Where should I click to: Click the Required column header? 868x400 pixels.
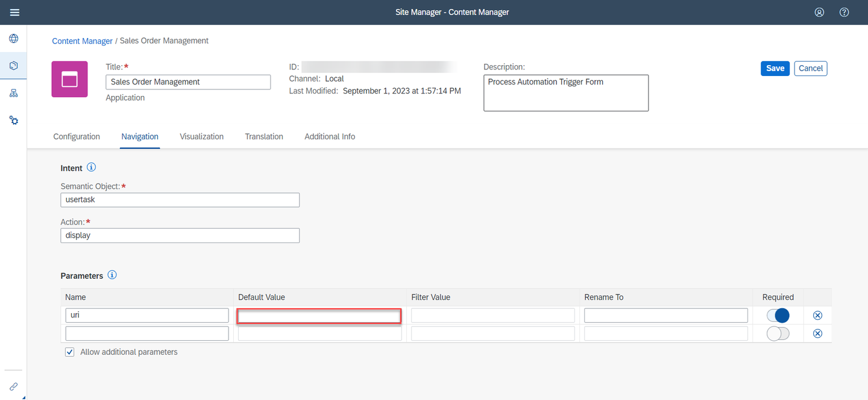pos(778,297)
